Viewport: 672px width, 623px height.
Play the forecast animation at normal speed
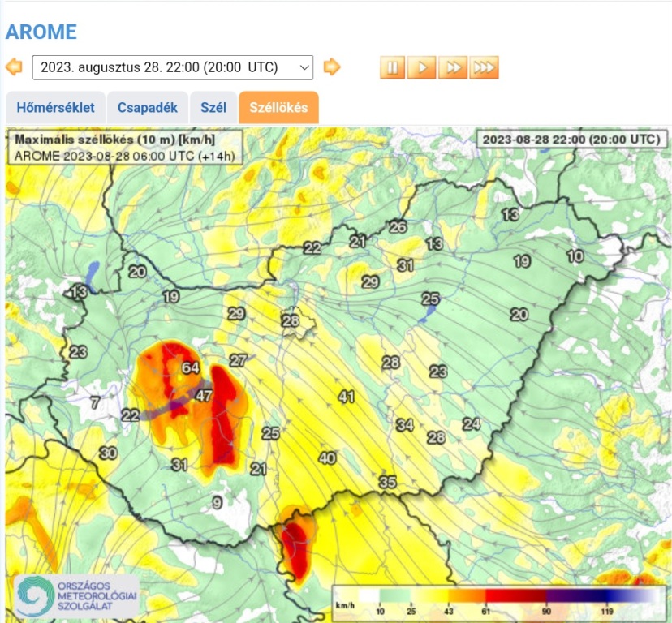click(422, 67)
